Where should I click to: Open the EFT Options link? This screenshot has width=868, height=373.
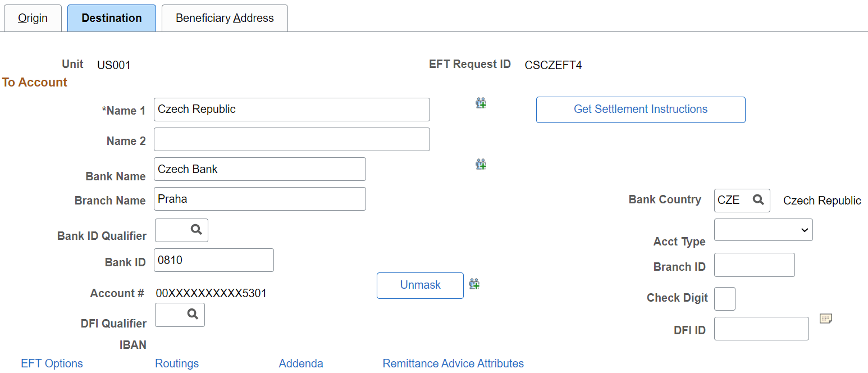pos(51,363)
